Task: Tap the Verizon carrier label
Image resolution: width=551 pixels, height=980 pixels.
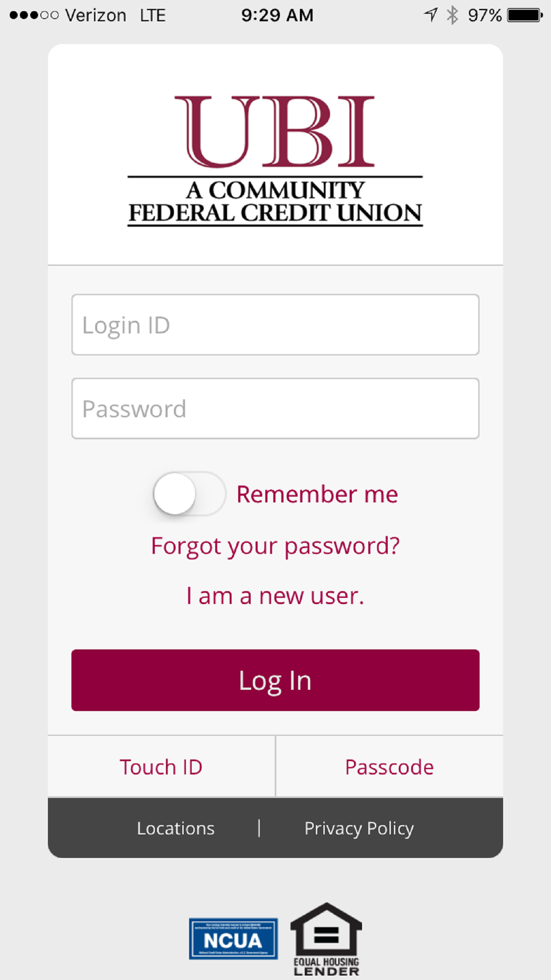Action: [x=96, y=15]
